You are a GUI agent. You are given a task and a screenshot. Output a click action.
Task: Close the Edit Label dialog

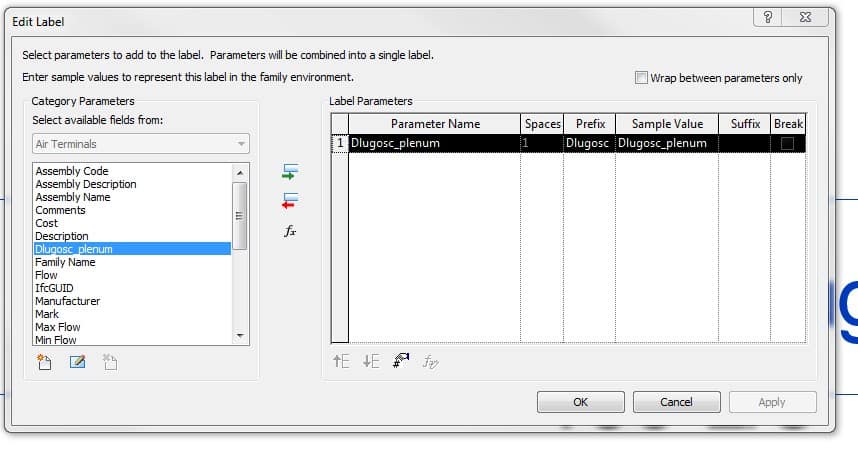point(805,17)
